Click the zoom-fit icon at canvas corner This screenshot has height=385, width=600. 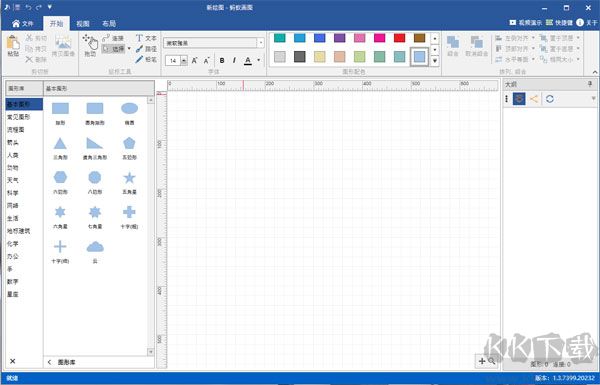487,361
